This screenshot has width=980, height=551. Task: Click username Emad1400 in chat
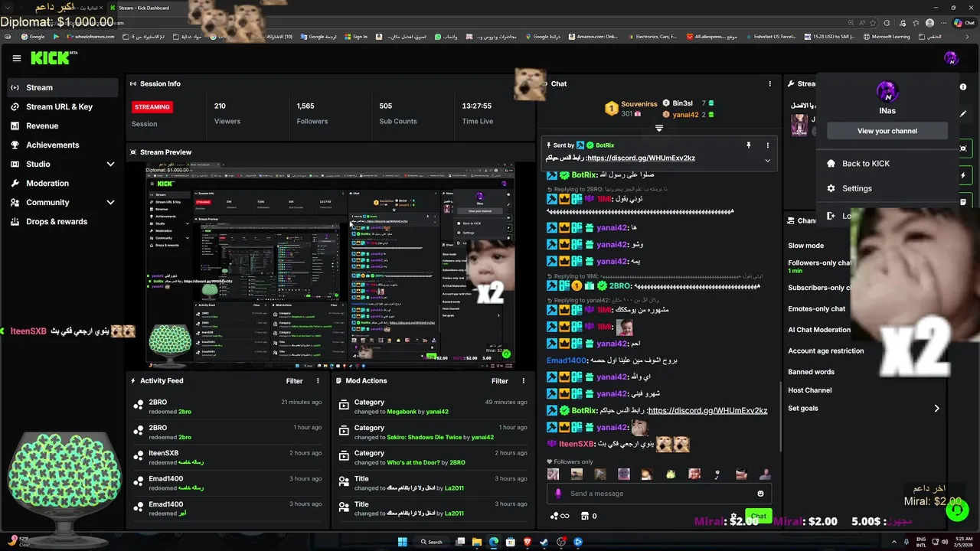[567, 360]
